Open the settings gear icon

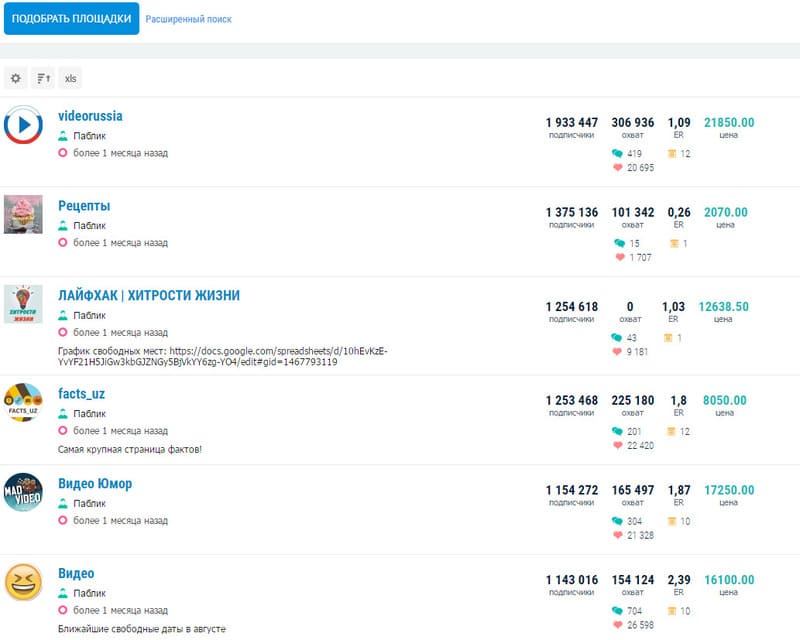point(15,78)
